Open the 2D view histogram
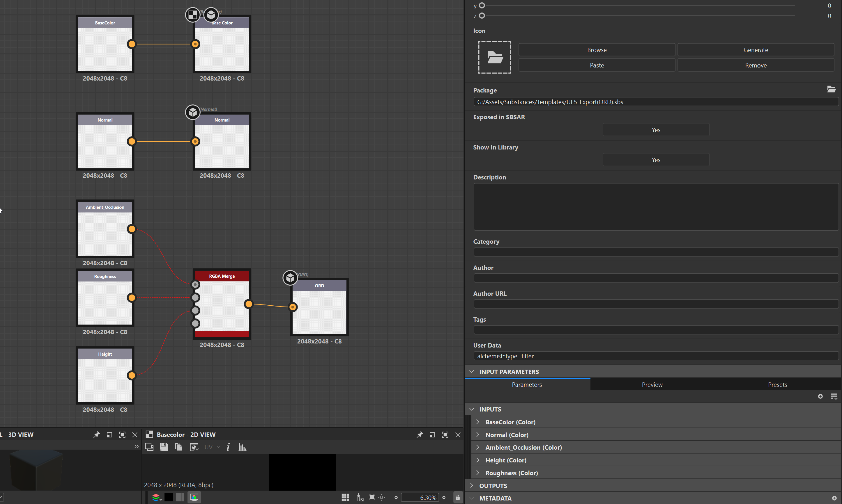The width and height of the screenshot is (842, 504). pyautogui.click(x=242, y=447)
